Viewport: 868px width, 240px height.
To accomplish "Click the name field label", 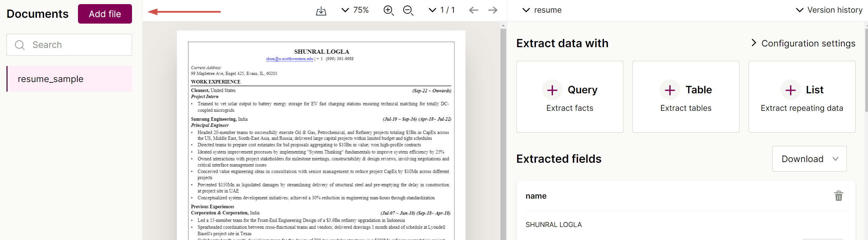I will pos(536,196).
